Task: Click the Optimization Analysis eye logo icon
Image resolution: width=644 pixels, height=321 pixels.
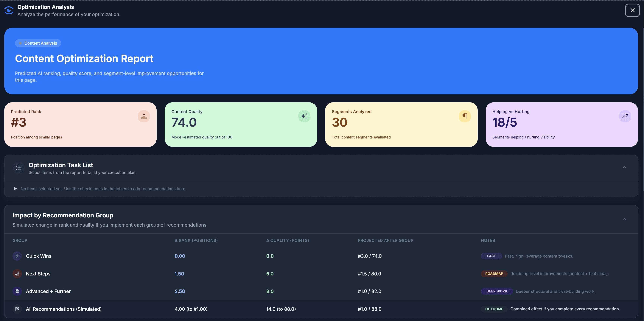Action: pyautogui.click(x=9, y=10)
